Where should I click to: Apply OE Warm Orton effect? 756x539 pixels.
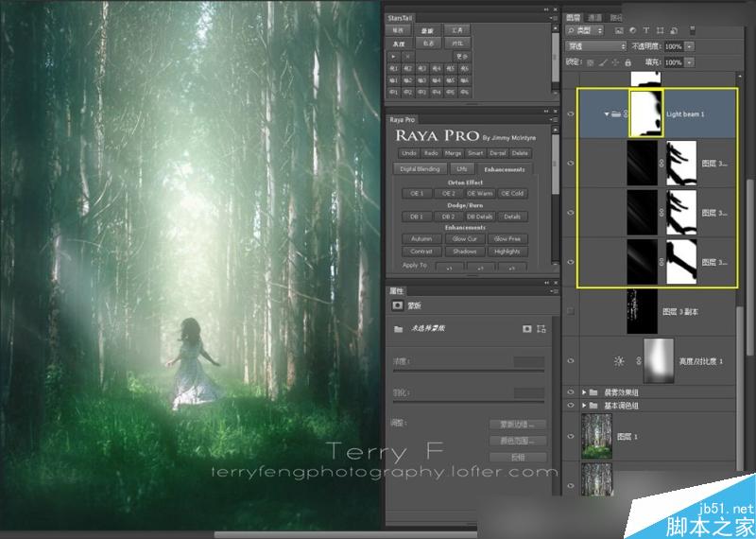[480, 194]
